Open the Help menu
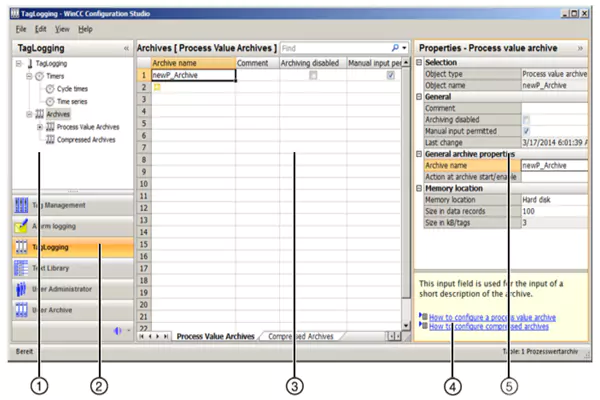The image size is (600, 400). point(85,29)
